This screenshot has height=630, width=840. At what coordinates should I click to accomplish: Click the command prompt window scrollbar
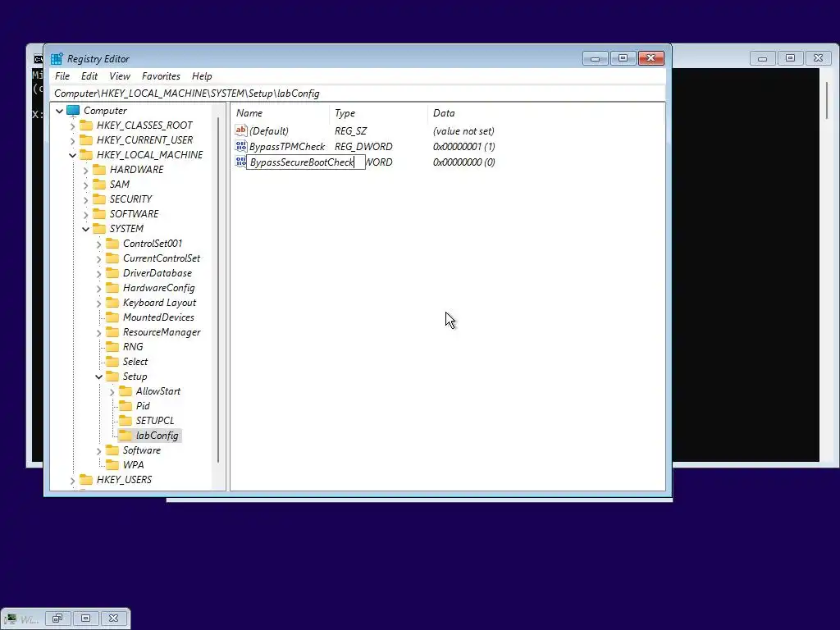tap(827, 100)
